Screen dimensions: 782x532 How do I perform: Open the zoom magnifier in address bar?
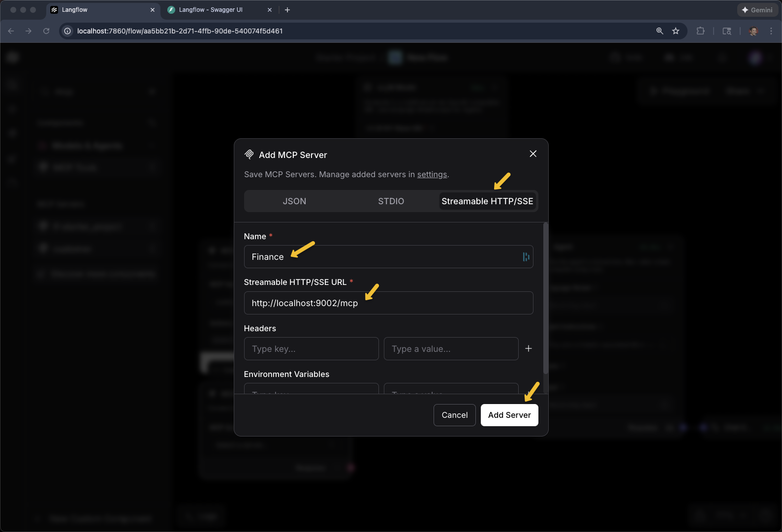[660, 31]
